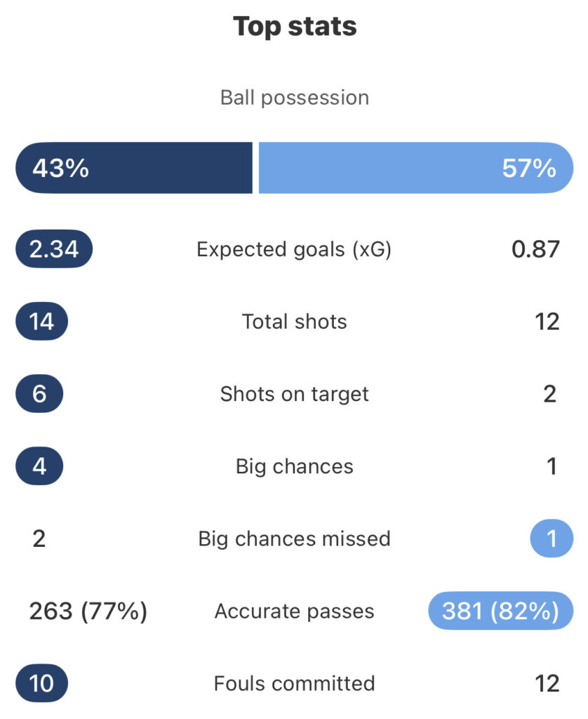Tap the Big chances missed label
Screen dimensions: 588x719
(x=294, y=539)
